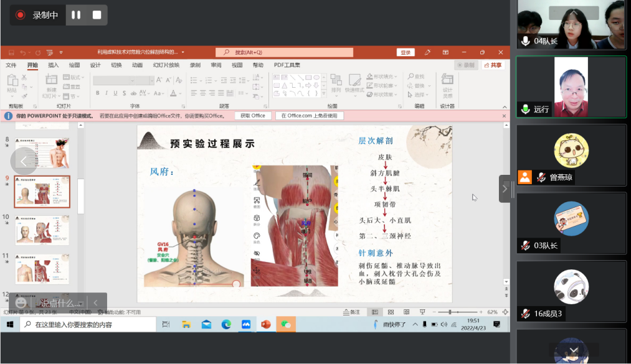The image size is (631, 364).
Task: Collapse the participant video panel
Action: 505,189
